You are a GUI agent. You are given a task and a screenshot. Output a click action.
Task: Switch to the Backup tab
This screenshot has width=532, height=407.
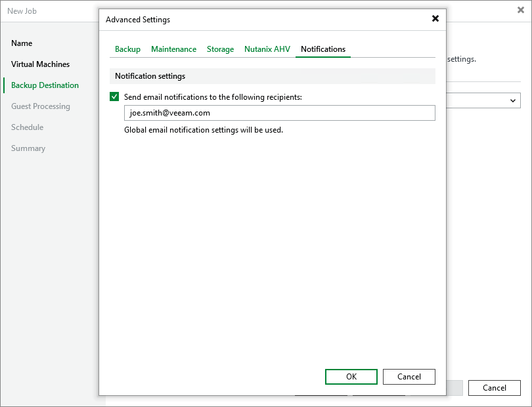click(x=127, y=49)
